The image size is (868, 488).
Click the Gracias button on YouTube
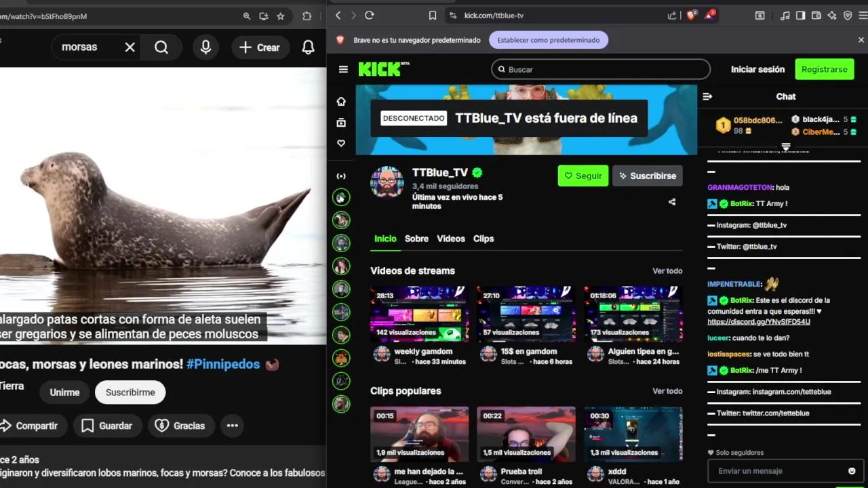[x=180, y=426]
